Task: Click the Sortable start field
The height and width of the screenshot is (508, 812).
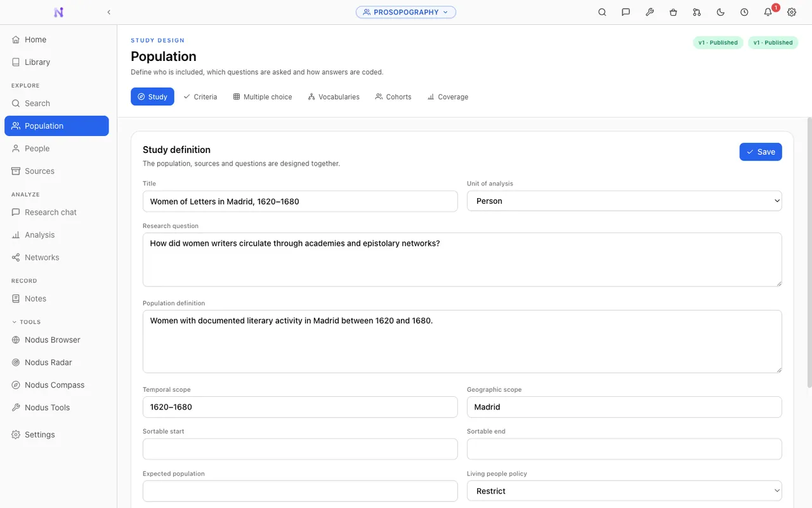Action: pyautogui.click(x=300, y=449)
